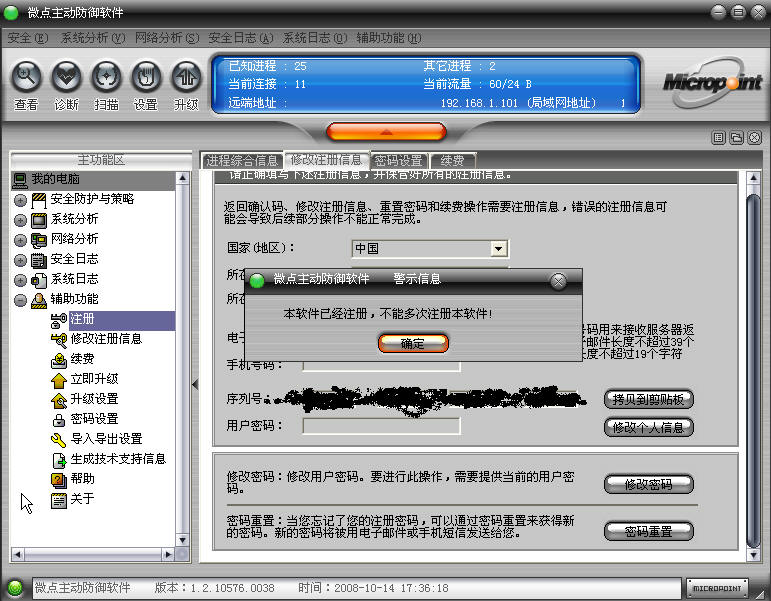The width and height of the screenshot is (771, 601).
Task: Expand the 安全防护与策略 tree node
Action: tap(20, 200)
